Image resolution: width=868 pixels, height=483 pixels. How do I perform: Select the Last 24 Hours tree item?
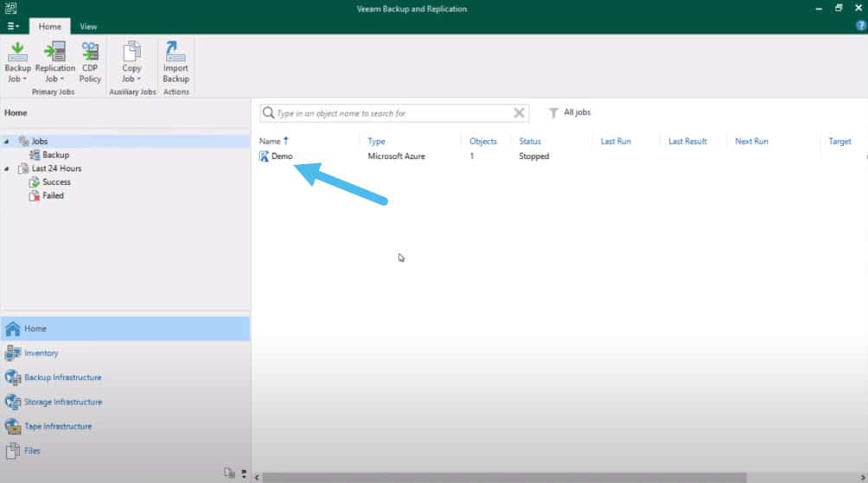tap(56, 168)
